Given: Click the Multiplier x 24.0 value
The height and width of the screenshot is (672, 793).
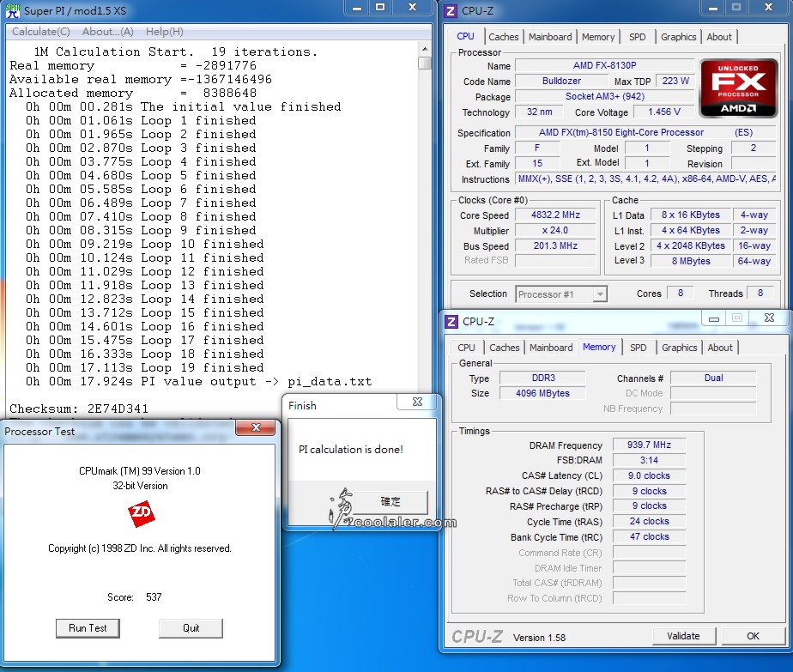Looking at the screenshot, I should 555,231.
